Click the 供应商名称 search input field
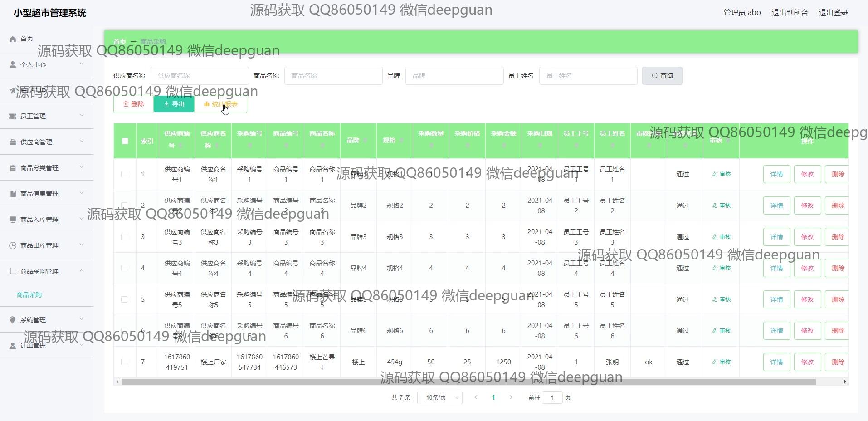The image size is (868, 421). pyautogui.click(x=200, y=76)
